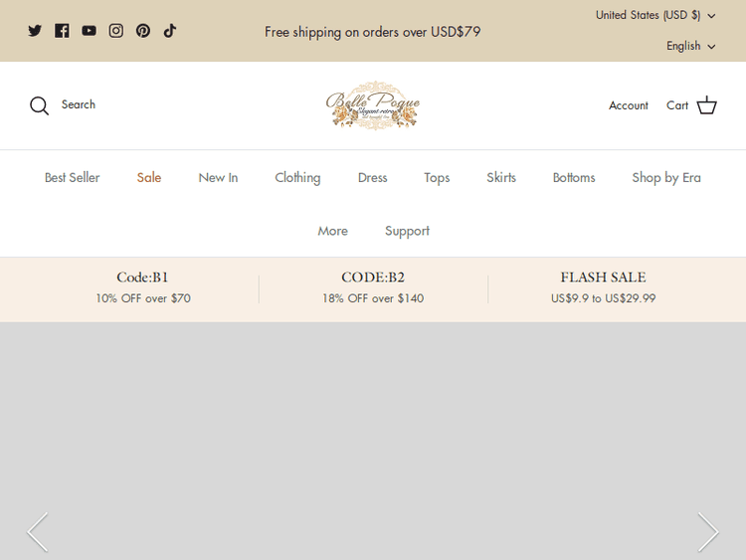The width and height of the screenshot is (746, 560).
Task: Expand the United States (USD $) currency selector
Action: point(655,15)
